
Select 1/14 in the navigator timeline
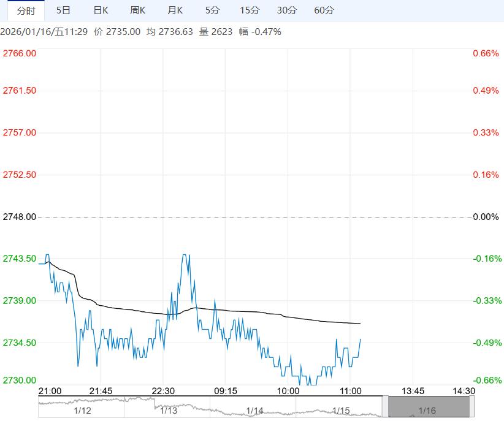(x=254, y=411)
